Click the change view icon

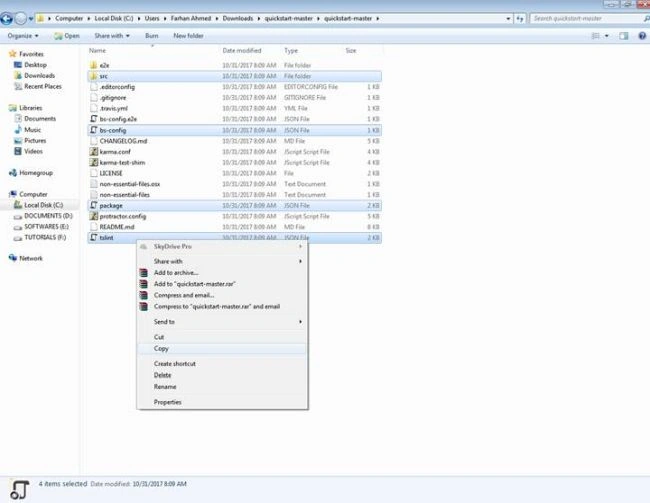point(595,36)
